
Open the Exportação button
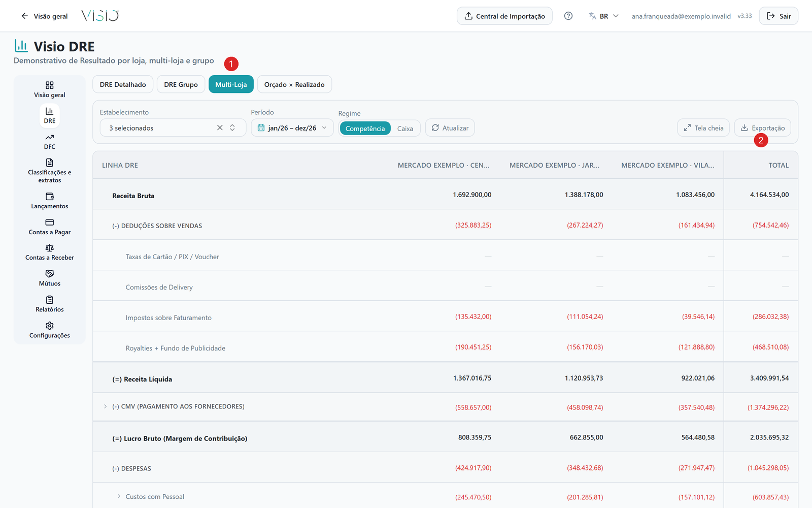[762, 128]
